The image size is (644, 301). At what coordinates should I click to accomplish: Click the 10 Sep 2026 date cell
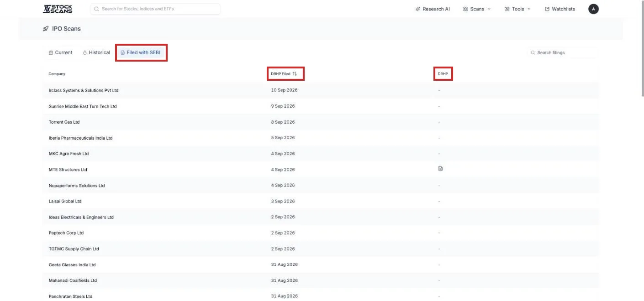pos(284,90)
